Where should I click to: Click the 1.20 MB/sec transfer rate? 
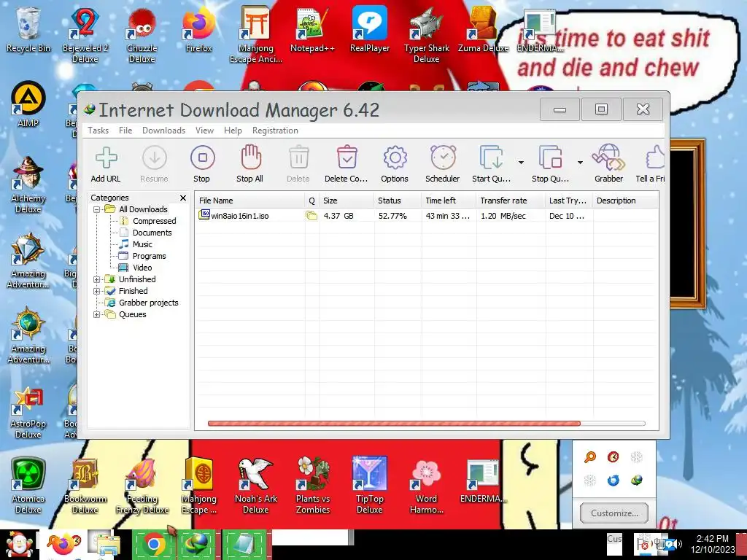click(x=503, y=216)
